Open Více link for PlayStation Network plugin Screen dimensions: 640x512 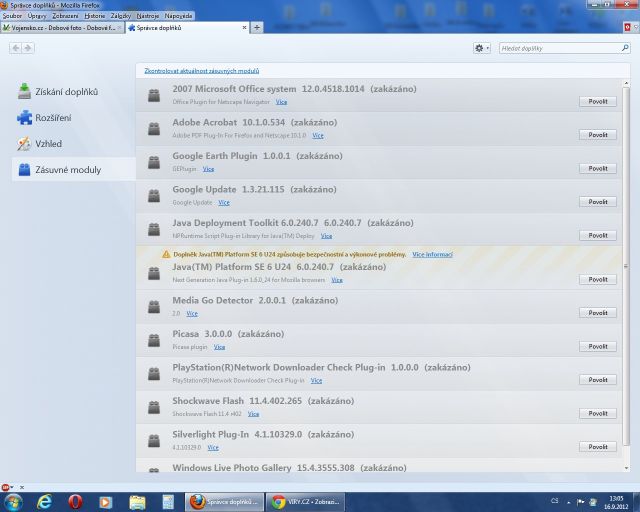[x=316, y=381]
